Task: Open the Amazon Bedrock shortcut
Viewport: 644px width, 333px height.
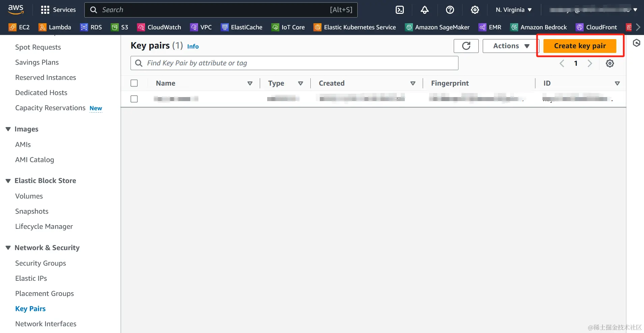Action: pyautogui.click(x=539, y=27)
